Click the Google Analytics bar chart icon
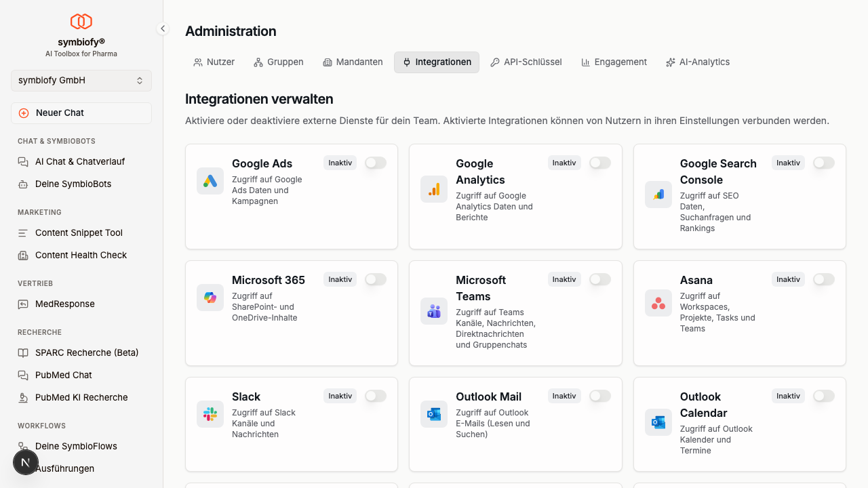 pyautogui.click(x=434, y=189)
